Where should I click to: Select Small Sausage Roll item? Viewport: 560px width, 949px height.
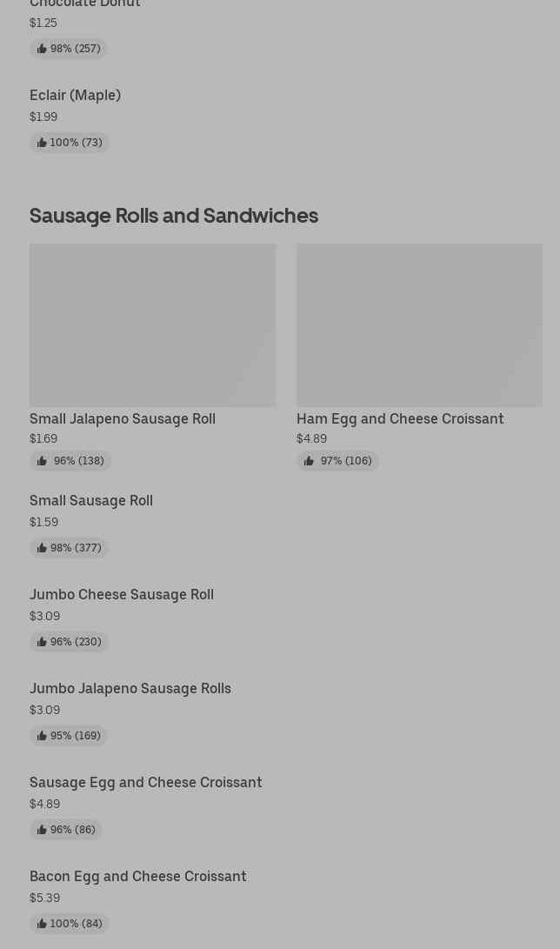pos(91,501)
